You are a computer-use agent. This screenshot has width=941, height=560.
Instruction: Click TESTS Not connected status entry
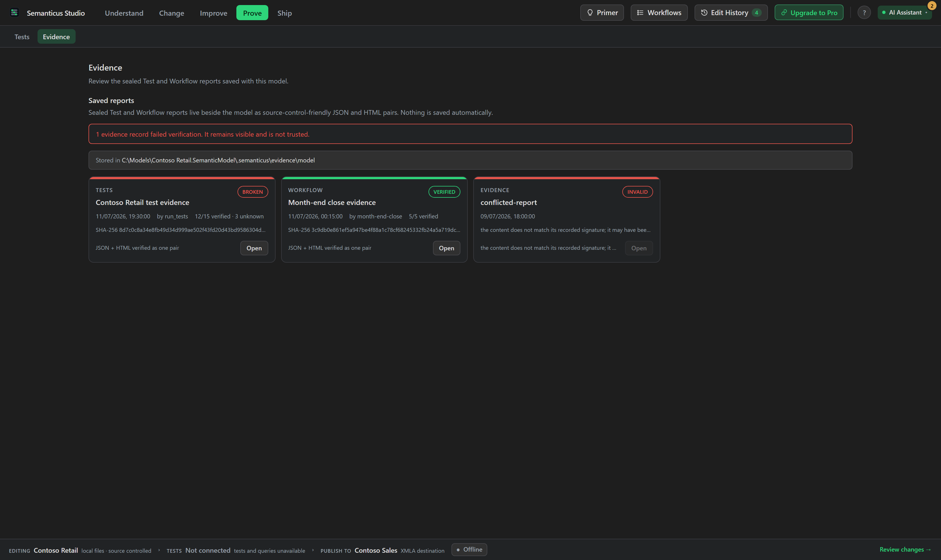point(236,550)
